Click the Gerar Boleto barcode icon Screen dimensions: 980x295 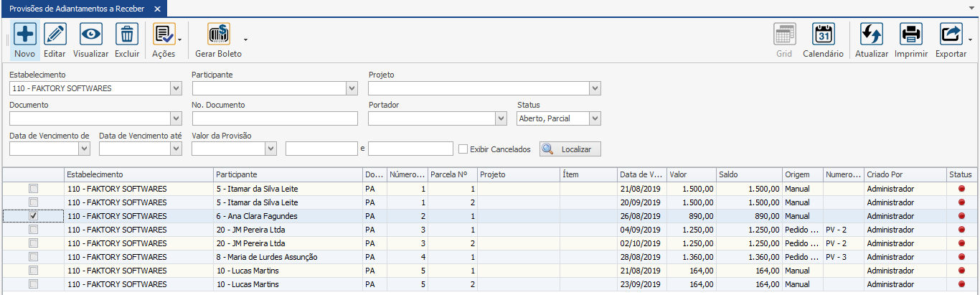pos(218,34)
